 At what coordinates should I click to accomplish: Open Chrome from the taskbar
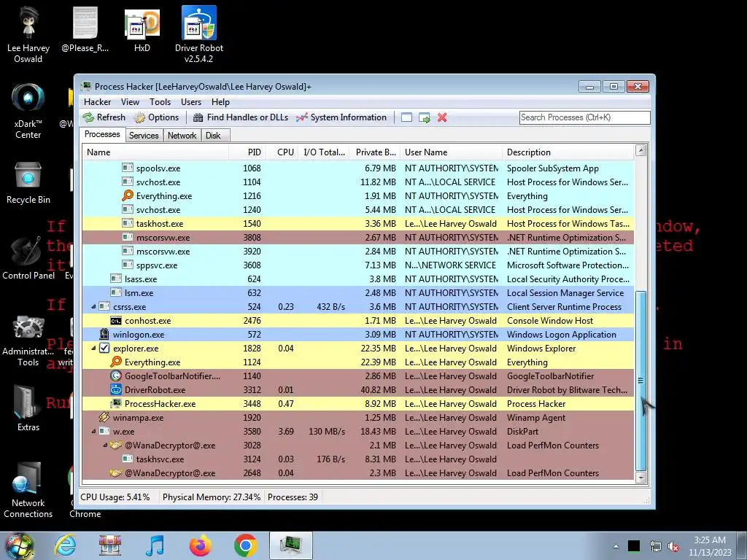tap(245, 545)
